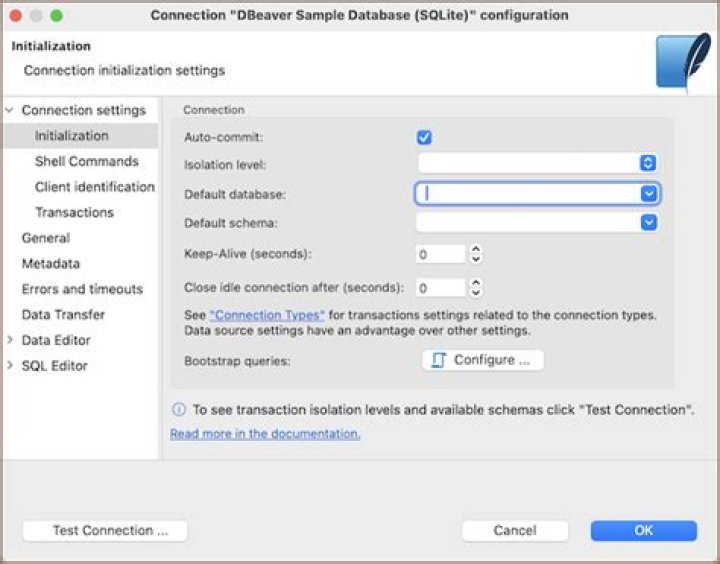The image size is (720, 564).
Task: Open the "Connection Types" link
Action: tap(267, 315)
